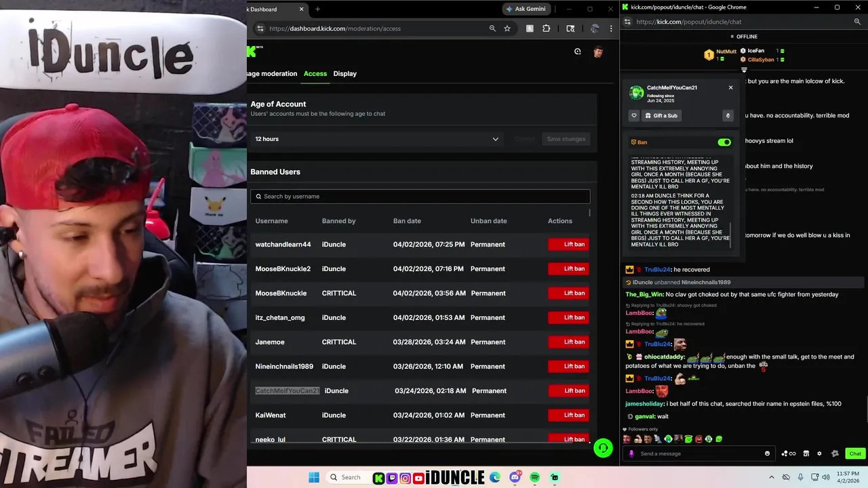
Task: Click the Ban date column header
Action: pos(407,221)
